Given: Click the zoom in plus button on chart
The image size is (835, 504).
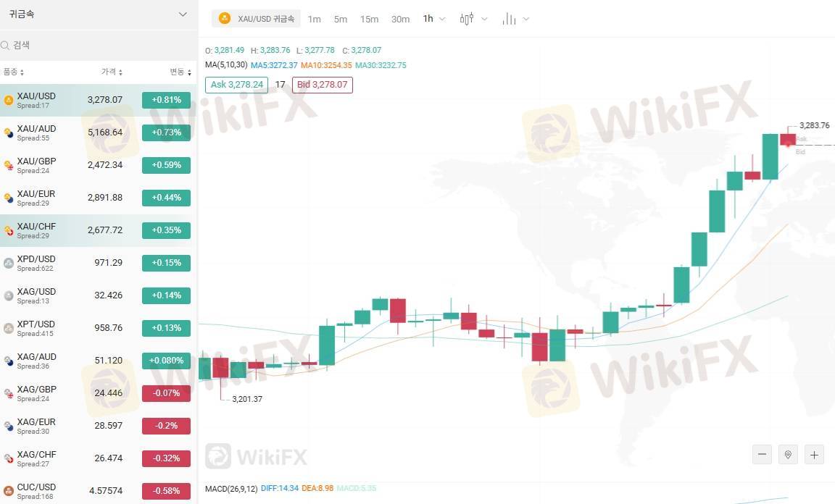Looking at the screenshot, I should tap(814, 455).
